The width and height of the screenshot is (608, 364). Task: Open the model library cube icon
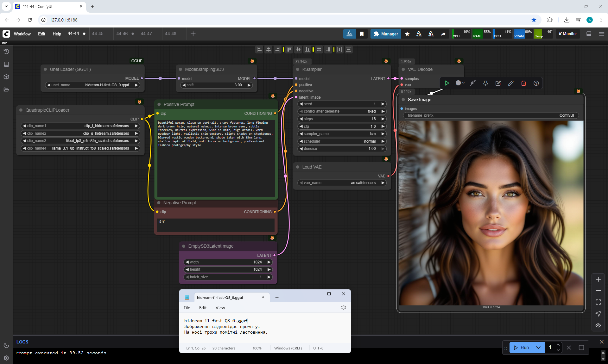coord(6,77)
